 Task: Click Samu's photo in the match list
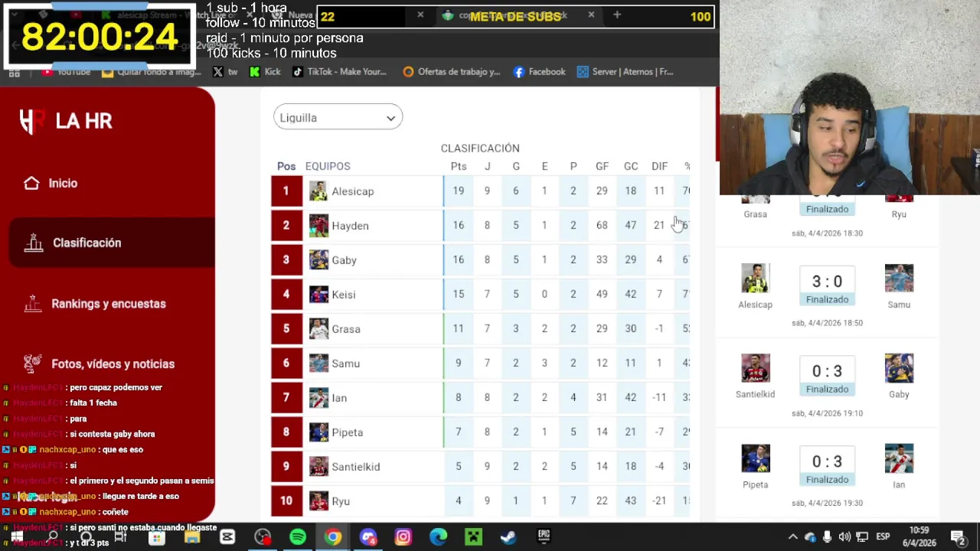point(899,279)
